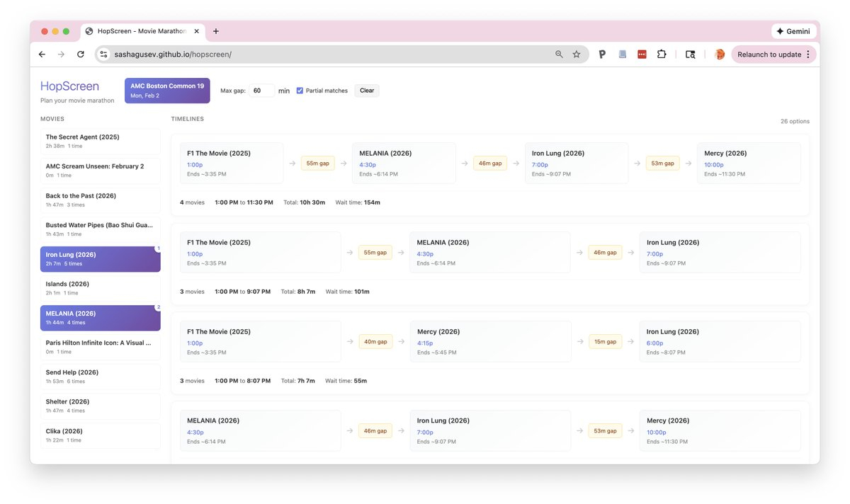Viewport: 850px width, 504px height.
Task: Open the zoom magnifier in address bar
Action: tap(559, 55)
